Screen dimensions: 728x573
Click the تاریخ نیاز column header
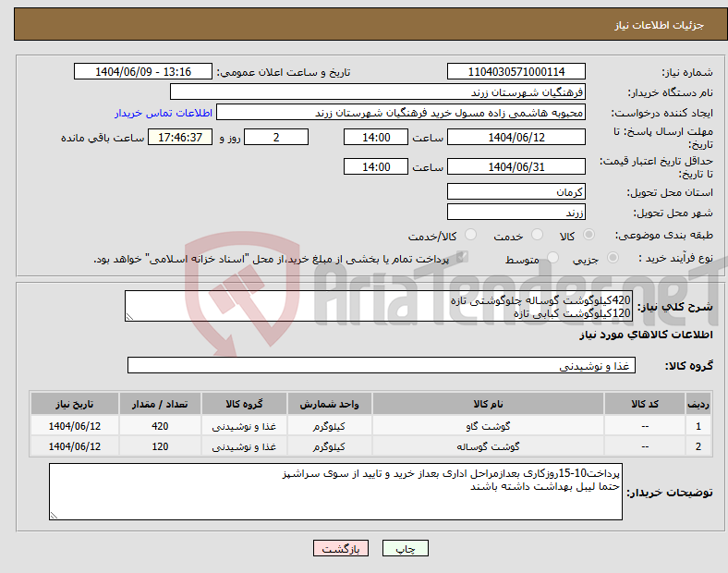pyautogui.click(x=74, y=404)
